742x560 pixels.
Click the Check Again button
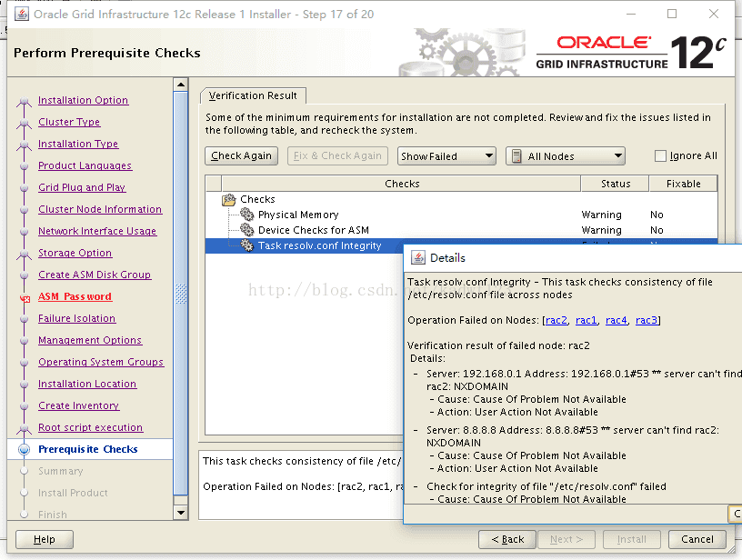[241, 155]
